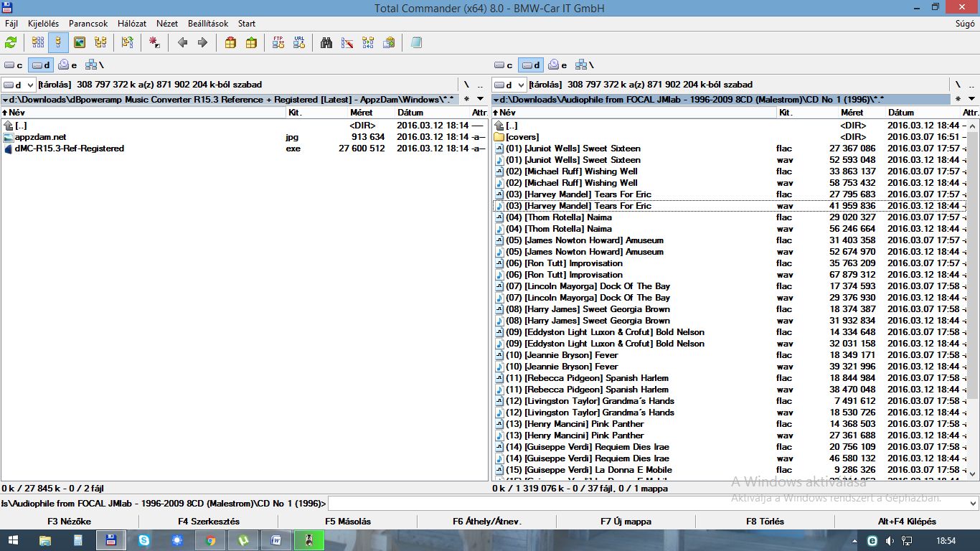Switch left panel to drive c
Screen dimensions: 980x551
(14, 65)
